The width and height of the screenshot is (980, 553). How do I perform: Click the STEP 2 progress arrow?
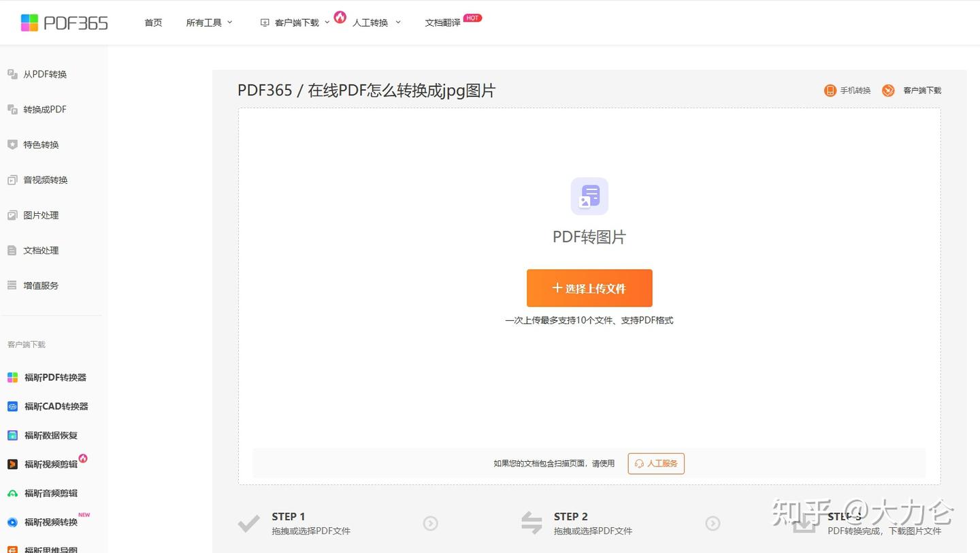(x=713, y=524)
